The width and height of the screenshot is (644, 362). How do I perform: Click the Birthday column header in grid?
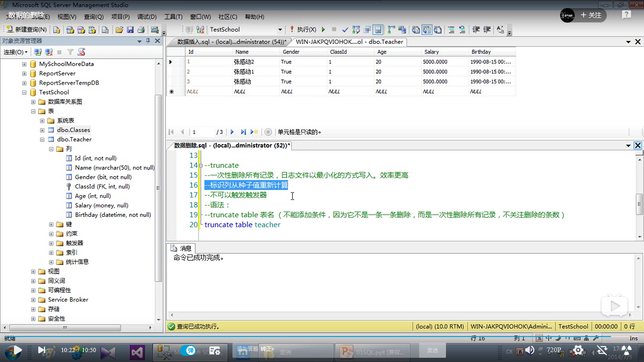click(492, 52)
